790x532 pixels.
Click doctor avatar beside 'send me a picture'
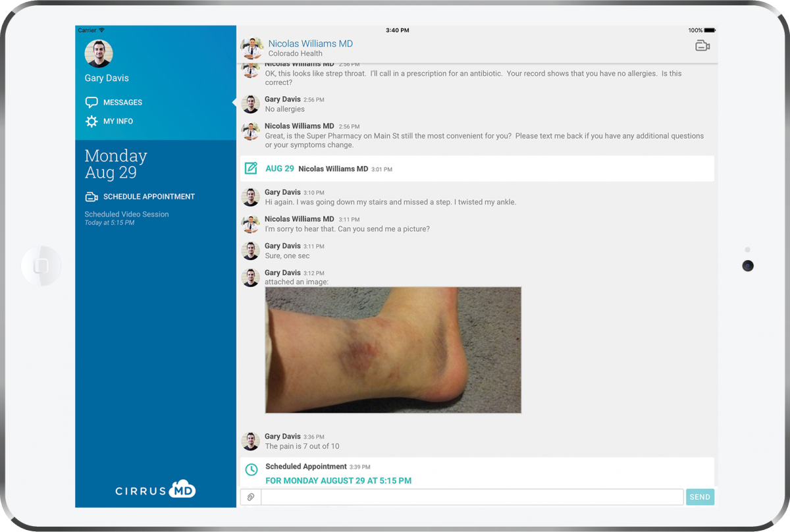point(250,224)
